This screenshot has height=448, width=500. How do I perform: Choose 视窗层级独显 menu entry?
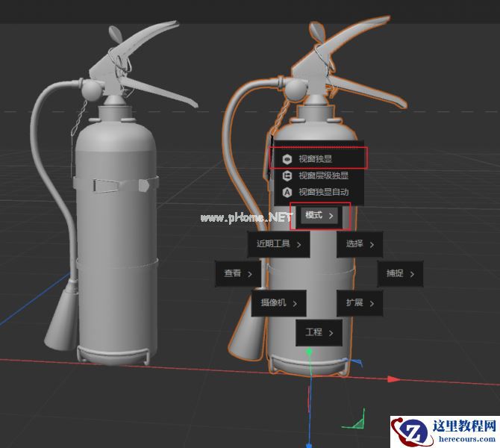pos(319,175)
